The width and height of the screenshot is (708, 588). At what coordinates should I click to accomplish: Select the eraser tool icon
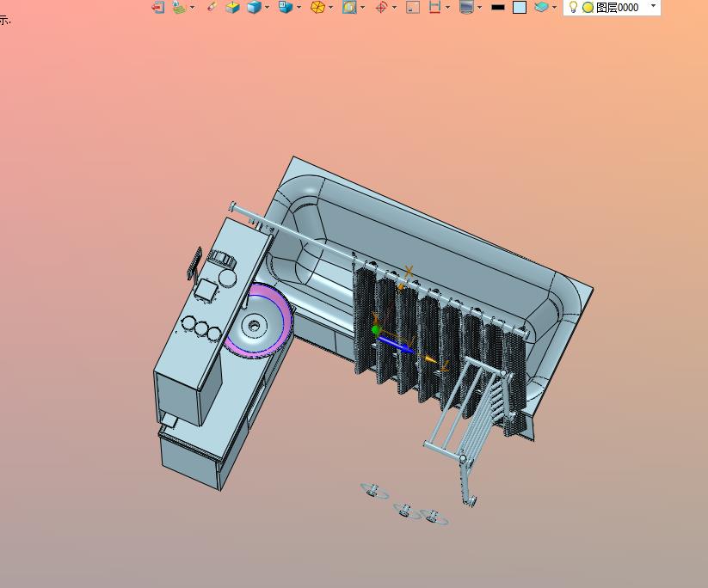pyautogui.click(x=212, y=7)
